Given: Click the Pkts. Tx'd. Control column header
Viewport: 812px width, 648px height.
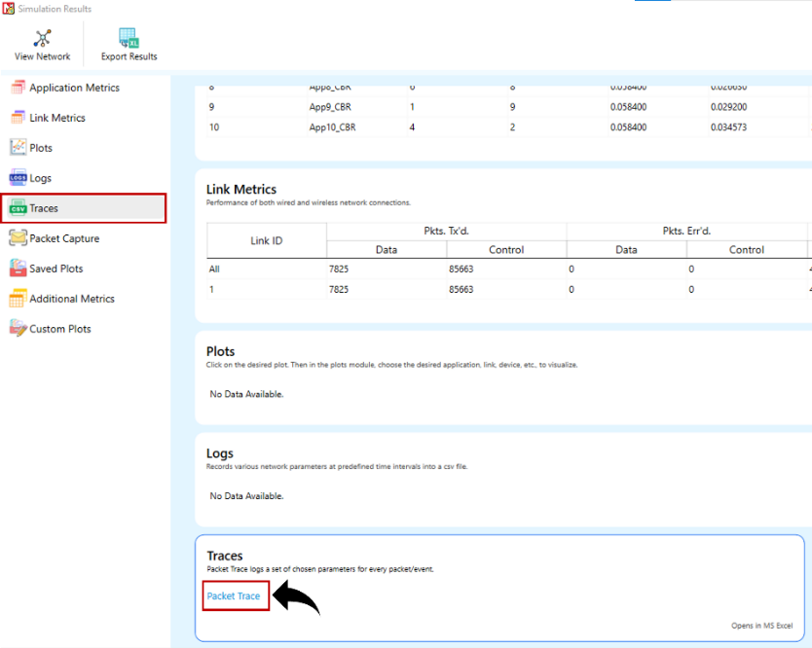Looking at the screenshot, I should coord(506,249).
